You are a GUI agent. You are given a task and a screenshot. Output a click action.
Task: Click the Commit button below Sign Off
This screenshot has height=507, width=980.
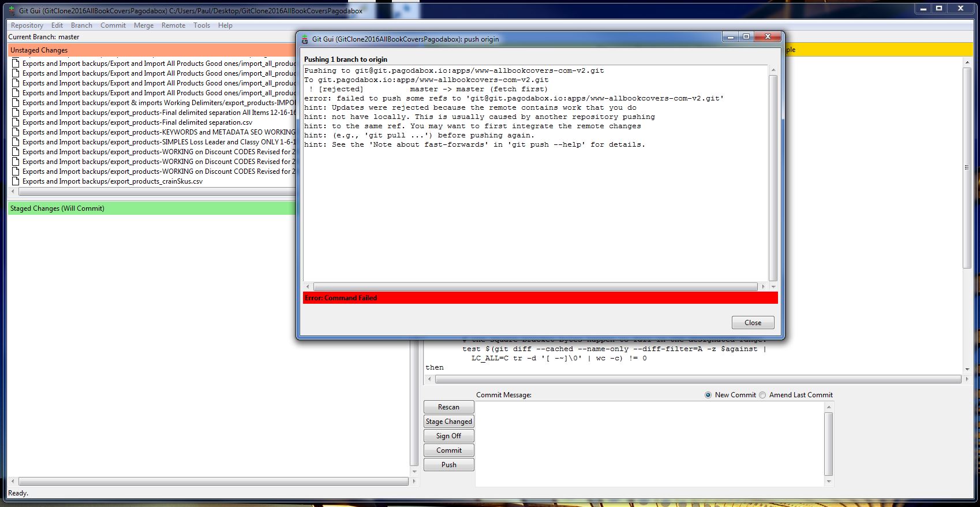pyautogui.click(x=448, y=450)
